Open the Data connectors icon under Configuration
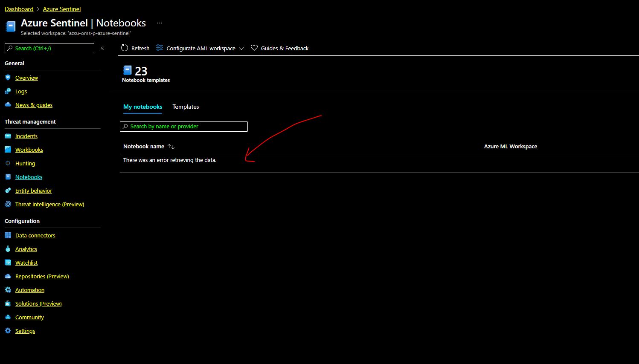This screenshot has height=364, width=639. (x=8, y=235)
